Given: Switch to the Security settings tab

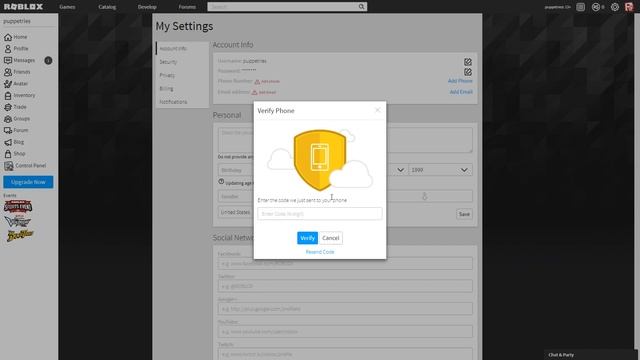Looking at the screenshot, I should click(x=182, y=62).
